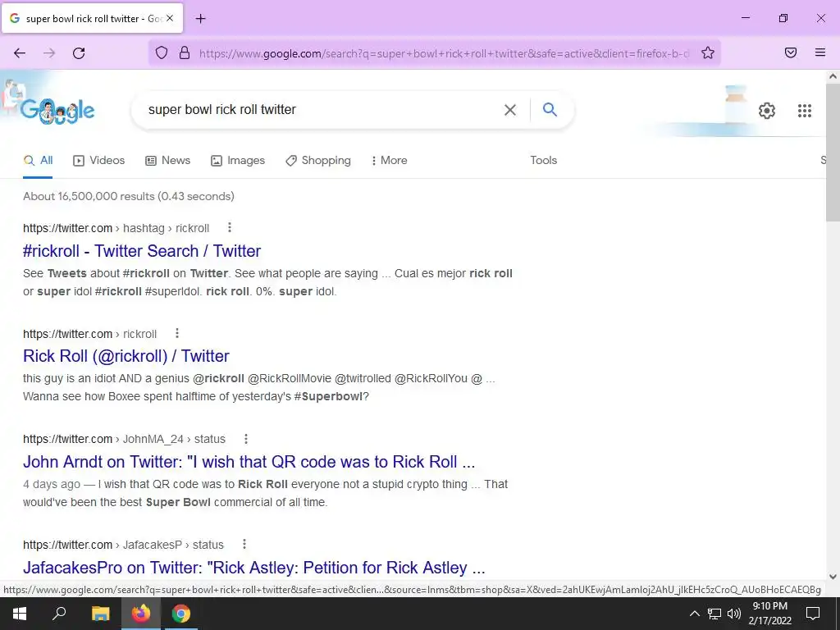Open the JafacakesPro on Twitter result
Viewport: 840px width, 630px height.
254,568
